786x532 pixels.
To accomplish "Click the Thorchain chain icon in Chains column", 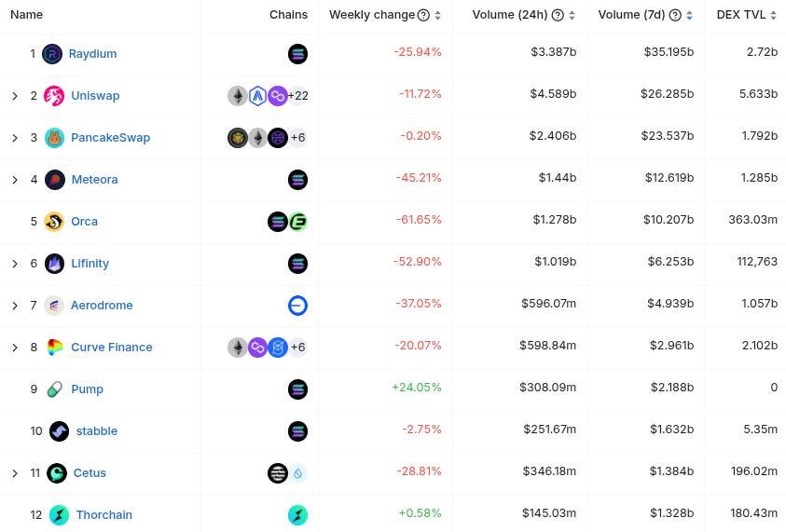I will pyautogui.click(x=297, y=515).
